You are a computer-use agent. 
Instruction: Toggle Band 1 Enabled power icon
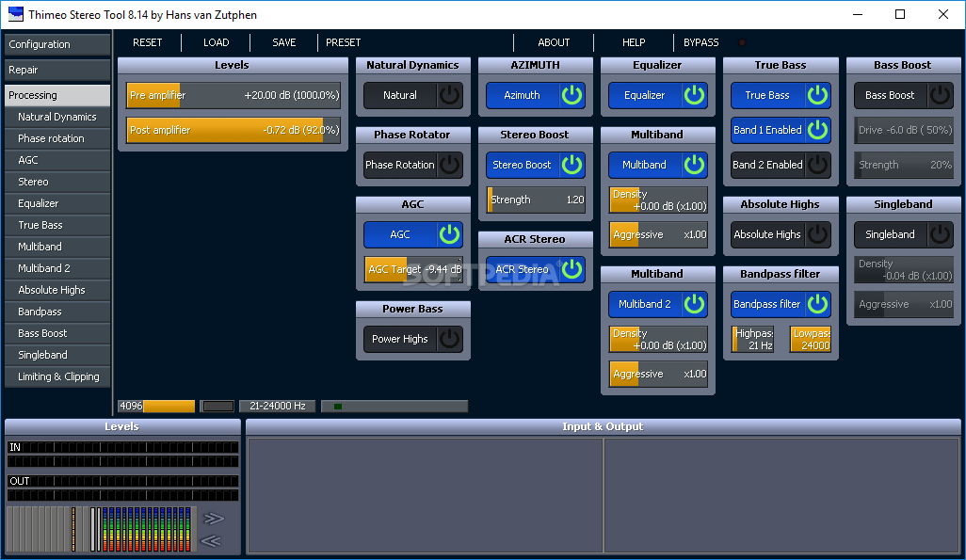(817, 130)
